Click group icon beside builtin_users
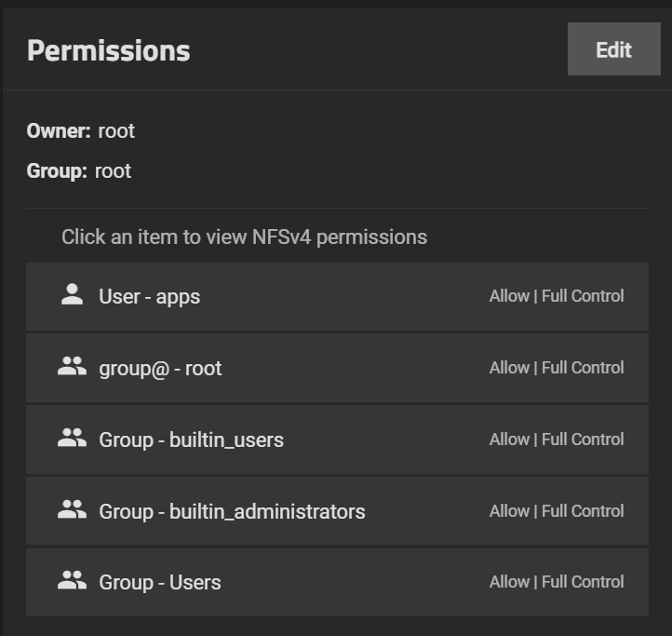Screen dimensions: 672x636 pos(72,438)
